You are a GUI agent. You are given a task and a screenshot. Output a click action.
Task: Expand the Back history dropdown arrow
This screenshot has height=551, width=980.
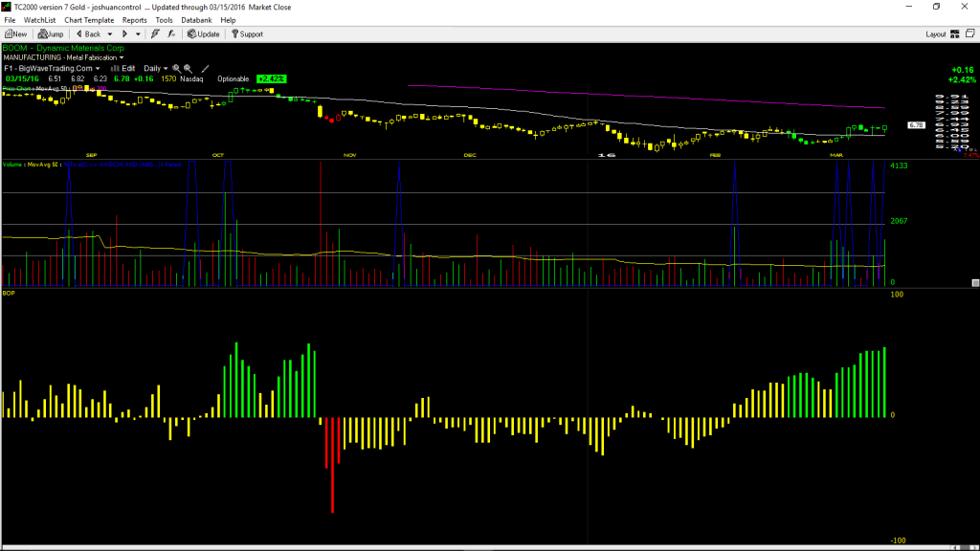pyautogui.click(x=110, y=34)
